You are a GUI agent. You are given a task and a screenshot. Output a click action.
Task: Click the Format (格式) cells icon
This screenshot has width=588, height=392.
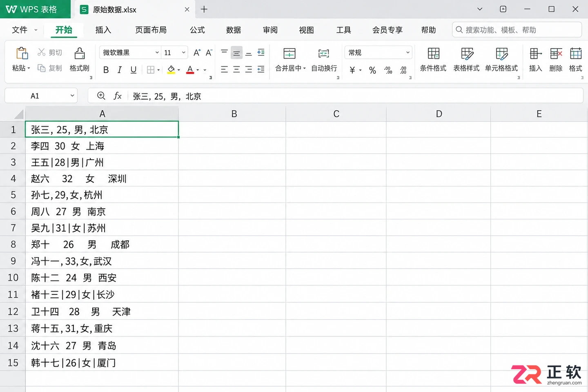tap(576, 53)
